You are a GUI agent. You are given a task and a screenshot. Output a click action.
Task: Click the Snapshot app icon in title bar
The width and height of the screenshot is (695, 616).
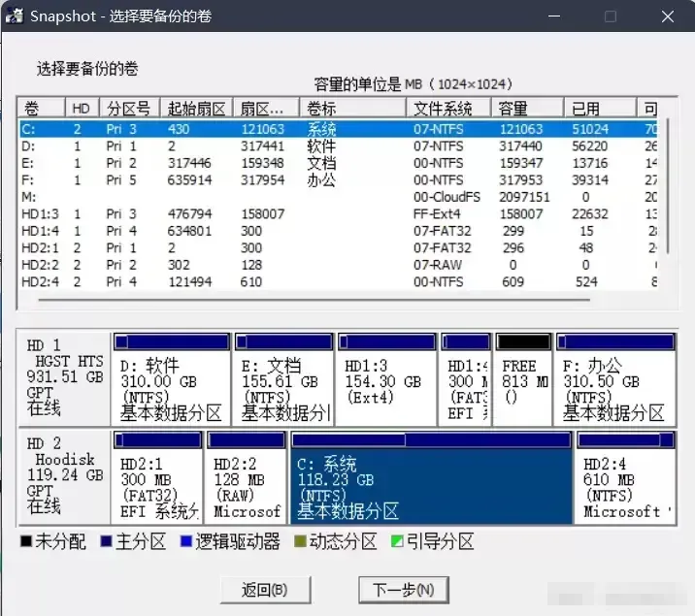click(15, 16)
